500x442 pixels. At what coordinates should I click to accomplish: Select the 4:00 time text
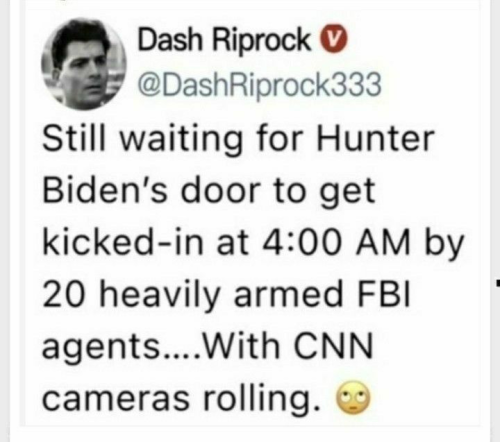(302, 241)
